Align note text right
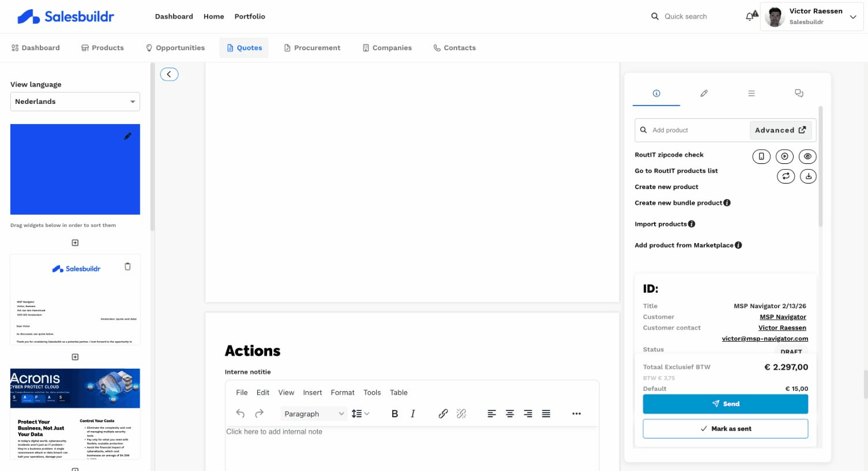Viewport: 868px width, 471px height. (528, 413)
